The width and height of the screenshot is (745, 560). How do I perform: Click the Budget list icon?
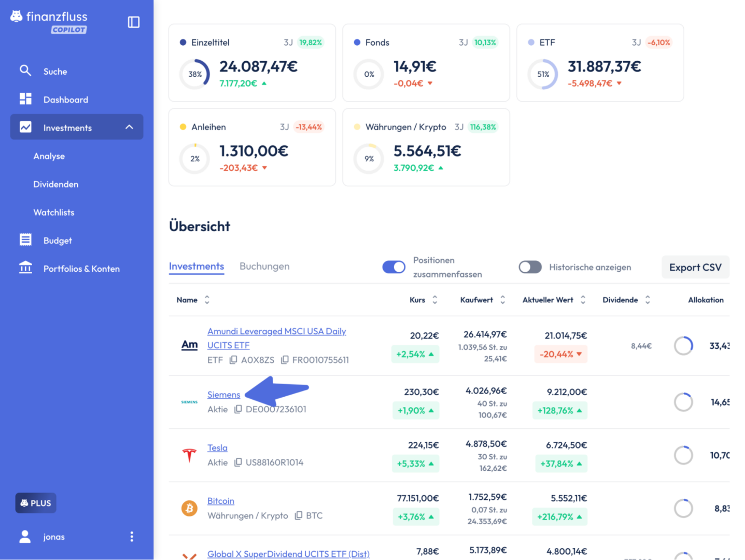(x=25, y=240)
